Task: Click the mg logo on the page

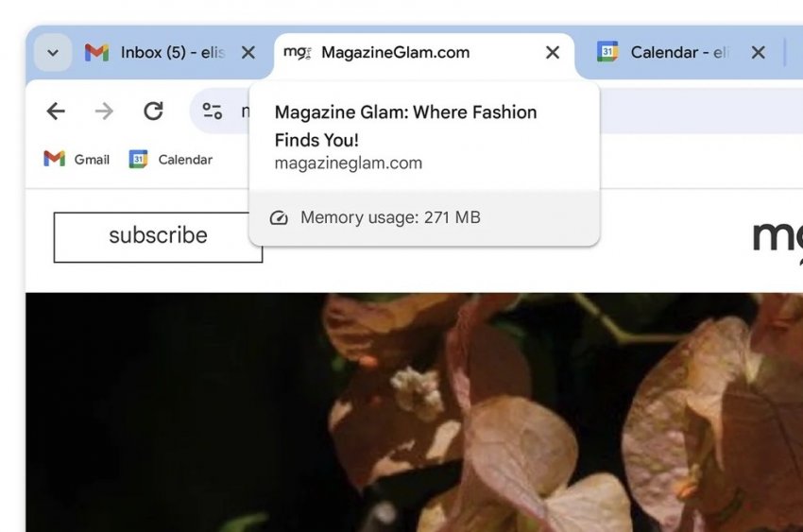Action: coord(777,236)
